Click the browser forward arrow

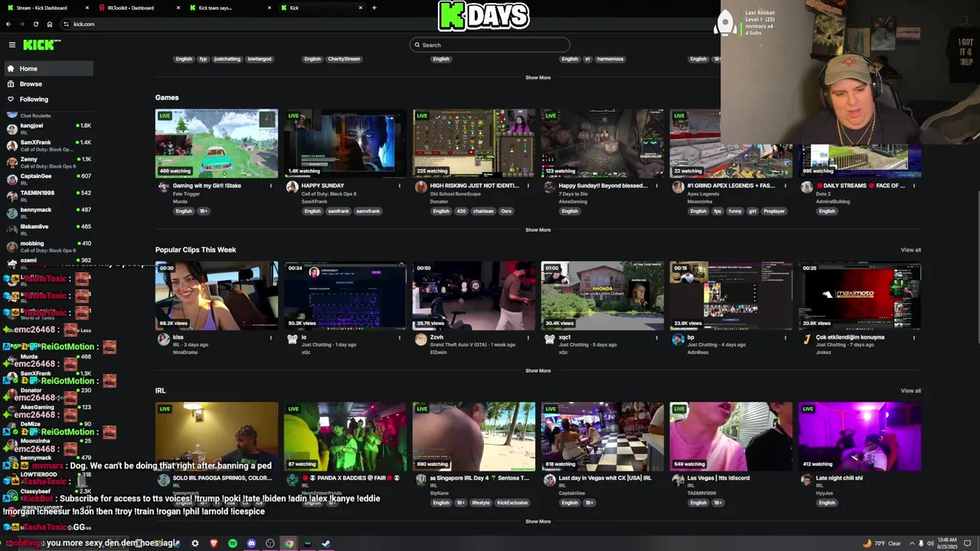pos(22,24)
